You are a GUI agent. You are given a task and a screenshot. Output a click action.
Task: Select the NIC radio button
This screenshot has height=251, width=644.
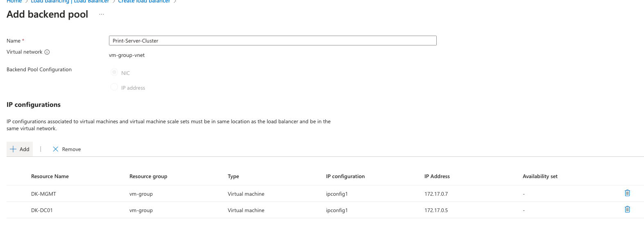[x=114, y=72]
